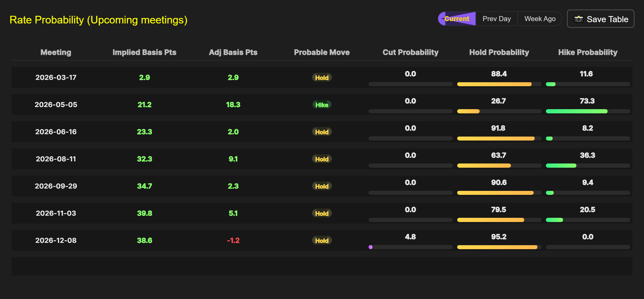Click the orange hold bar for 2026-06-16
This screenshot has width=644, height=299.
click(496, 138)
